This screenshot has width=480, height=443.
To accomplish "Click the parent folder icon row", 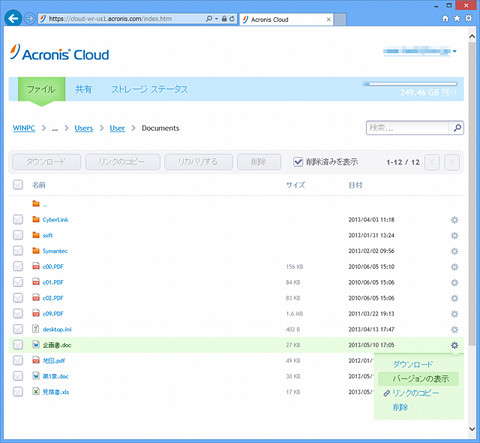I will point(36,204).
